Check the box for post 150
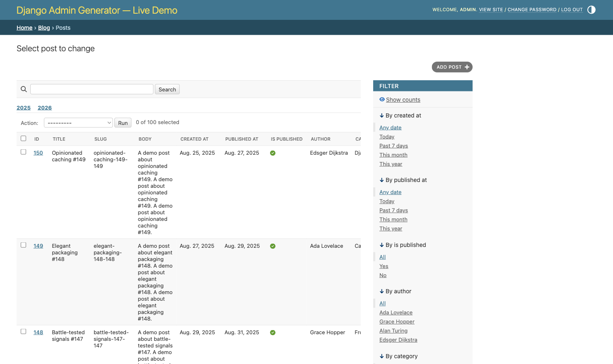The width and height of the screenshot is (613, 364). 24,152
